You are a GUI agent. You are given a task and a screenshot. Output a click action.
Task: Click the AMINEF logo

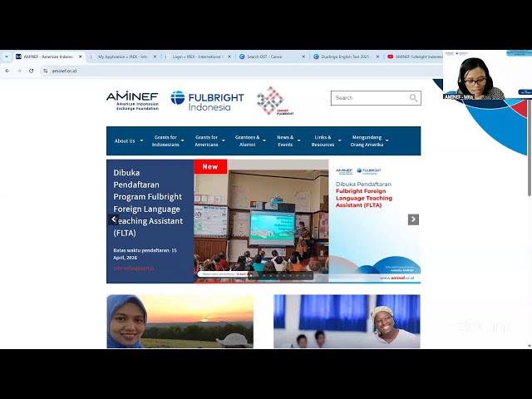click(133, 101)
